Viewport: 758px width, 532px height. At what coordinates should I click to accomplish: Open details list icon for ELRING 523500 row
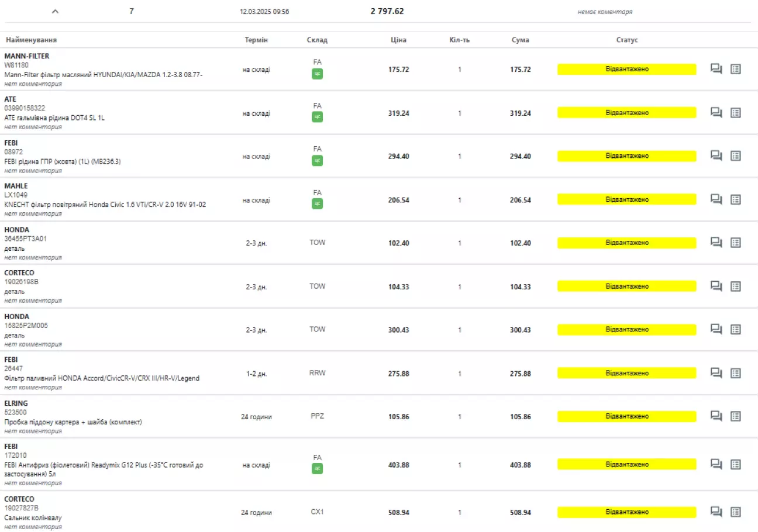click(736, 416)
